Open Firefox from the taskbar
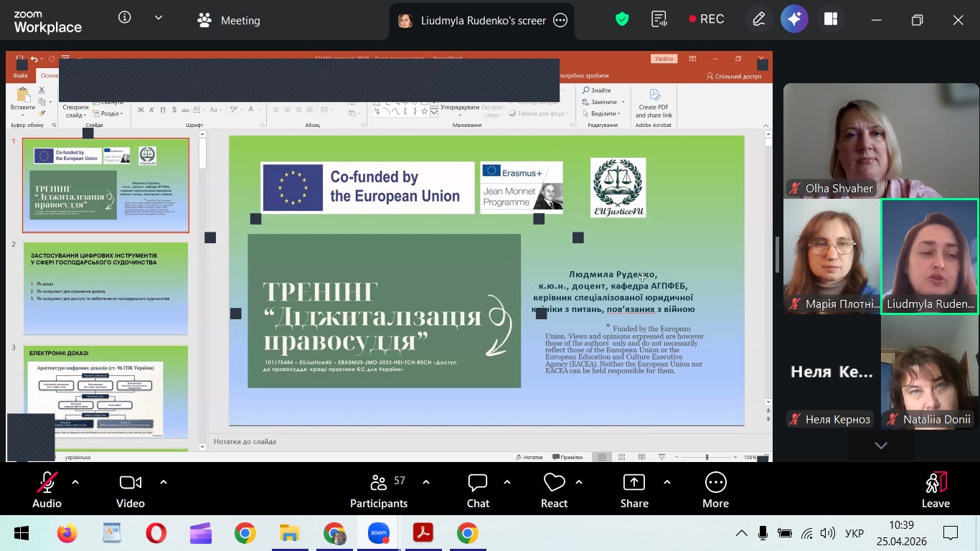This screenshot has width=980, height=551. click(x=67, y=533)
